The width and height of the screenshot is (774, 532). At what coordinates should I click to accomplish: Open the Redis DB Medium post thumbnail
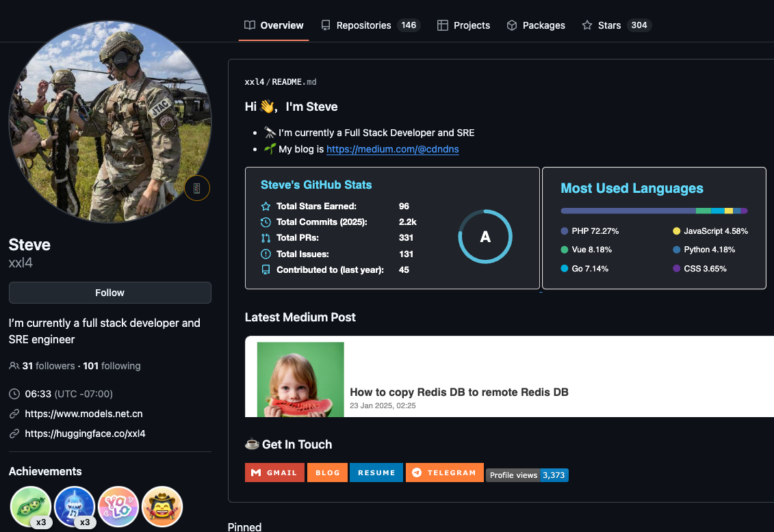300,380
